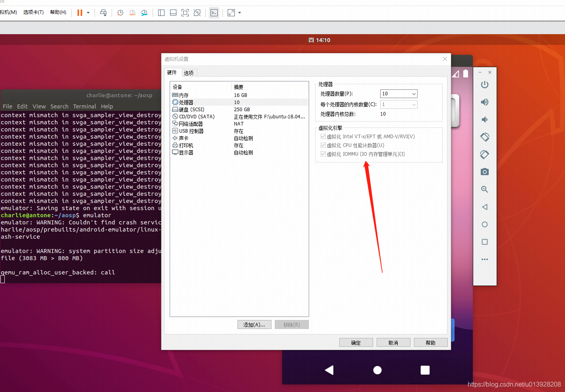Screen dimensions: 565x392
Task: Toggle the 虚拟化 Intel VT-x/EPT checkbox
Action: coord(323,137)
